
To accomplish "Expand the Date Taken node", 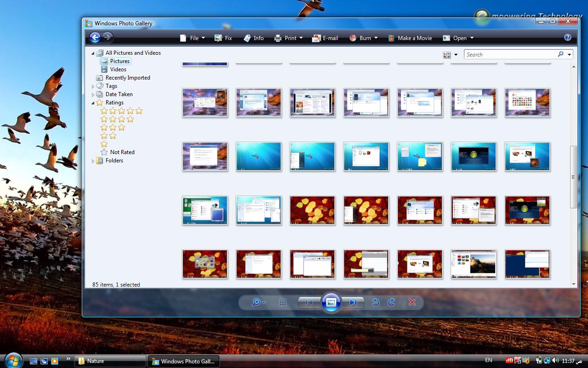I will [x=93, y=95].
